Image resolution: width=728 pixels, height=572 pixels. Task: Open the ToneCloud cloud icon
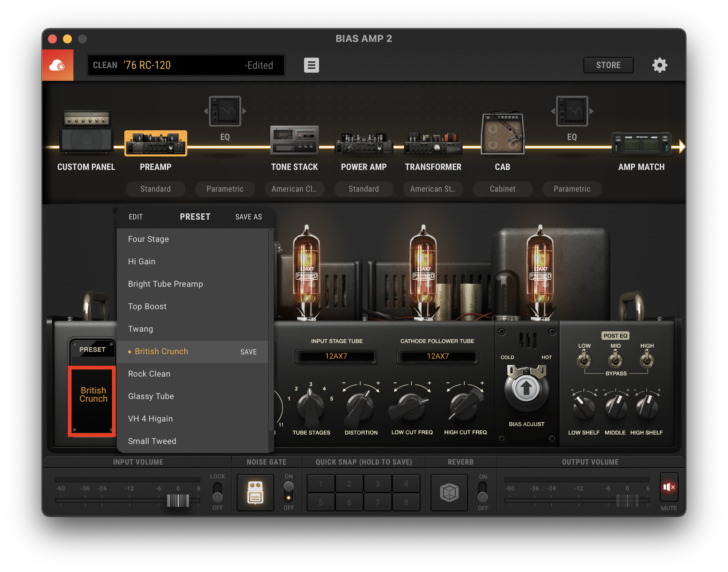(57, 66)
